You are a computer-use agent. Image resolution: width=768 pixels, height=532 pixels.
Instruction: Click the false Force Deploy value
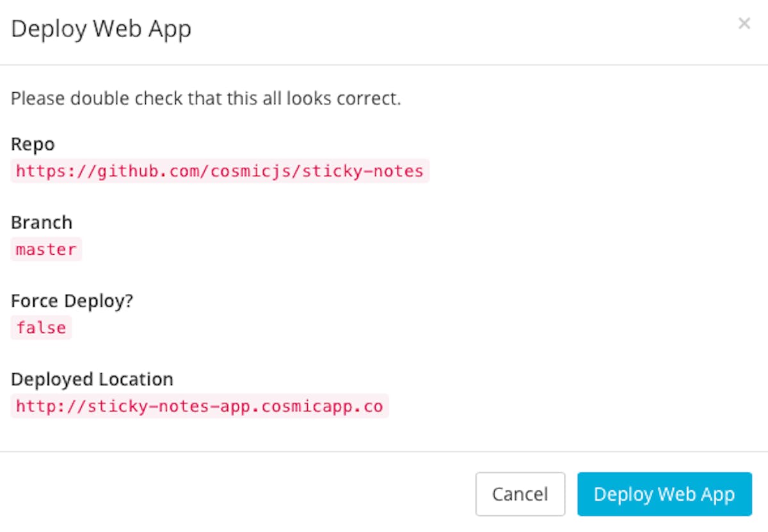pos(41,328)
